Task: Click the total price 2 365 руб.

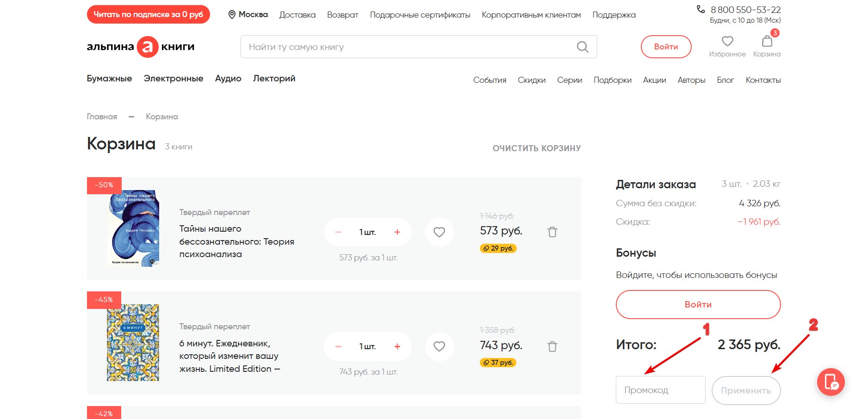Action: click(x=749, y=345)
